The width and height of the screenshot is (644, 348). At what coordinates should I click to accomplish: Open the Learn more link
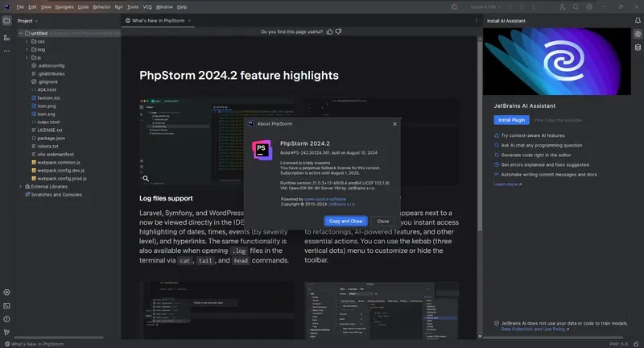(x=508, y=184)
